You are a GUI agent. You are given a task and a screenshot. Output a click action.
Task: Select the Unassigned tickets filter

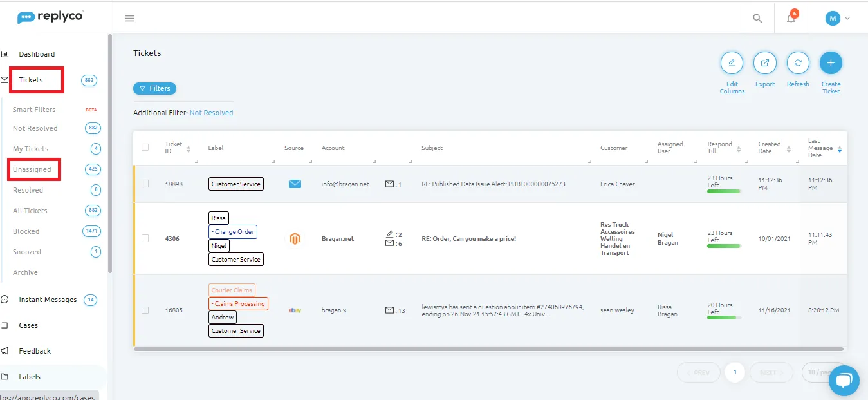(x=32, y=169)
